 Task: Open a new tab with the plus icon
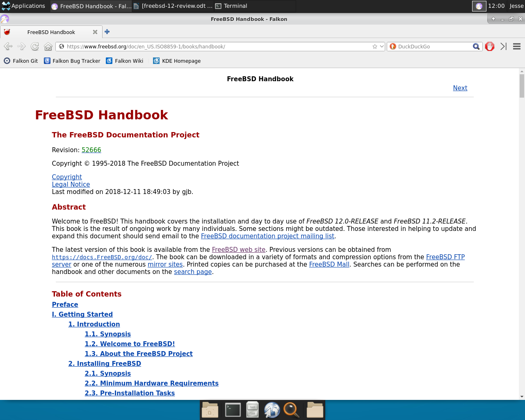pyautogui.click(x=107, y=32)
